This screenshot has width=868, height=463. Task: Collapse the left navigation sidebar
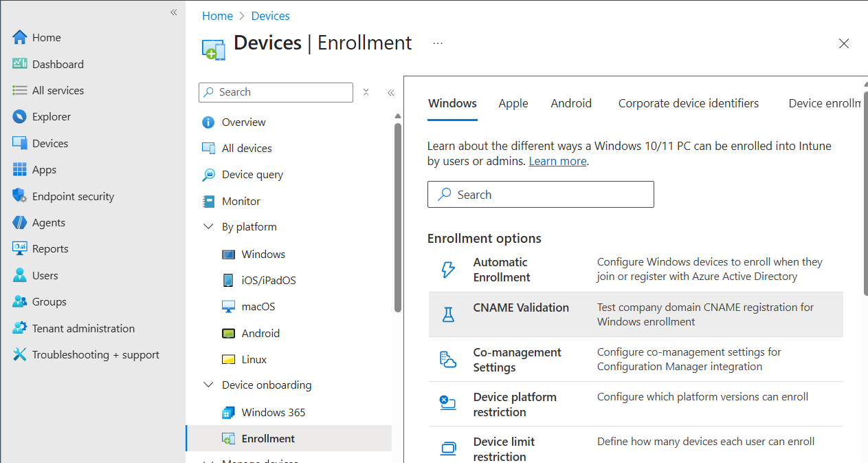coord(174,12)
